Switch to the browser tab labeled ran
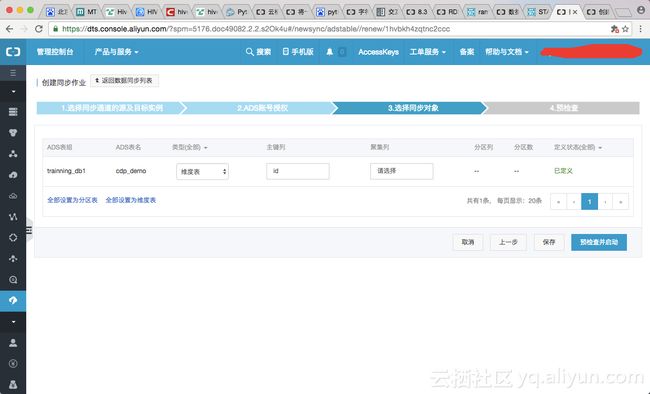 [x=477, y=12]
